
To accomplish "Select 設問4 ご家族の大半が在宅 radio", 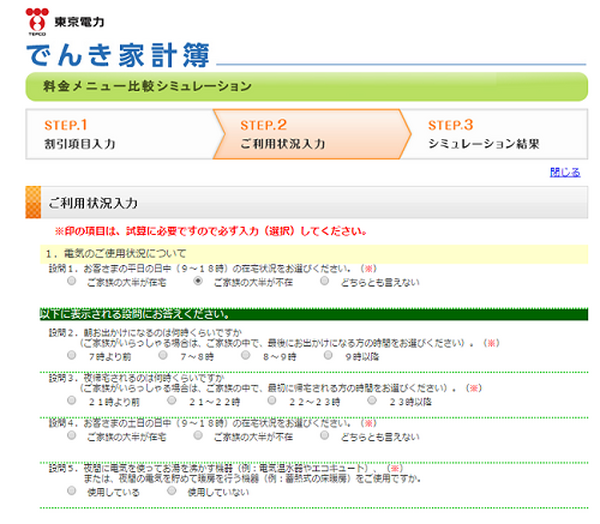I will (72, 435).
